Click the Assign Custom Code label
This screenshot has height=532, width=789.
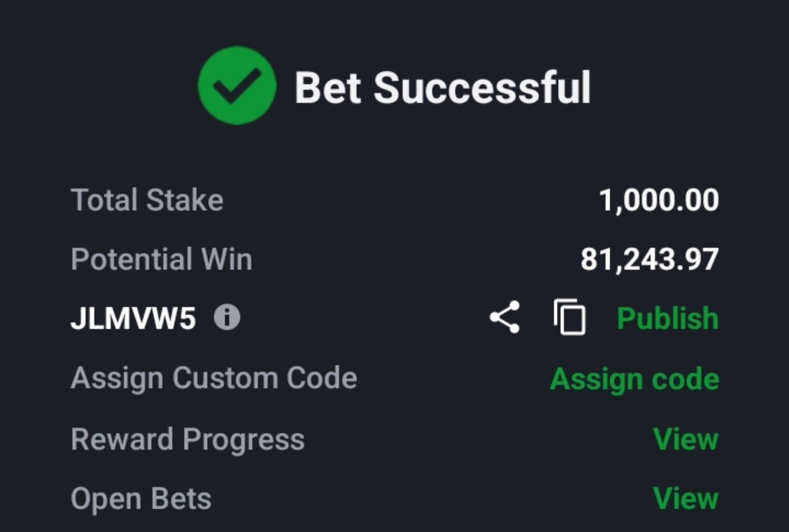[214, 378]
